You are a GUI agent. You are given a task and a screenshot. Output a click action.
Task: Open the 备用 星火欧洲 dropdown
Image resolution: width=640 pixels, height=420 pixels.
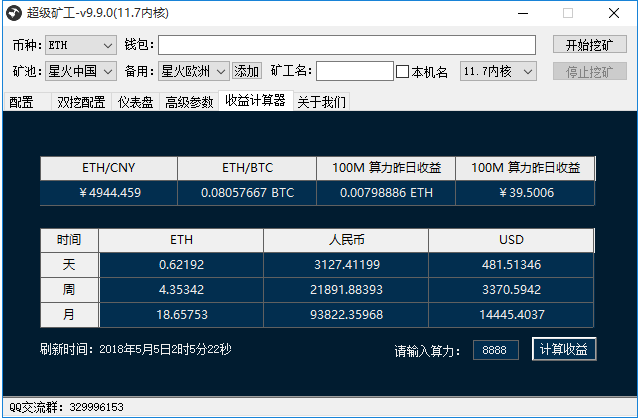click(193, 71)
